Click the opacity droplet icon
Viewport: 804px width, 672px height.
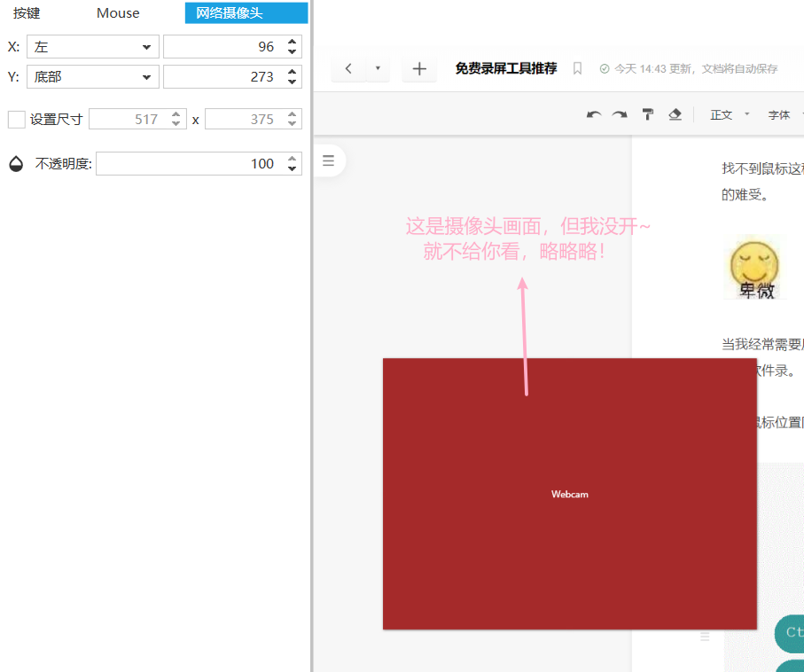[16, 164]
